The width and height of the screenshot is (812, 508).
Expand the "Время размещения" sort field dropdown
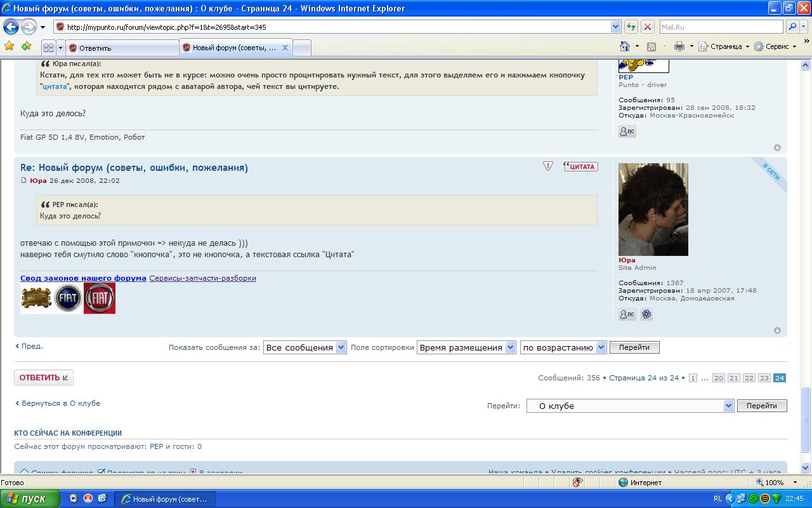click(466, 347)
